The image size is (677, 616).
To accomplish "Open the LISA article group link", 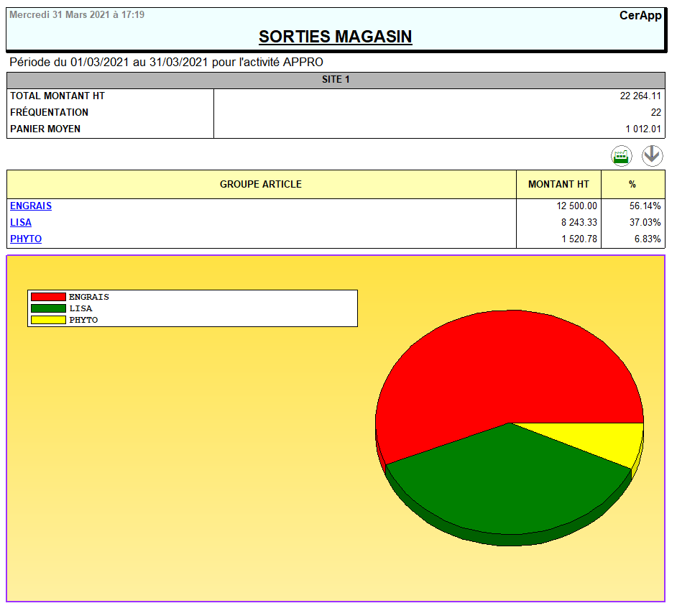I will coord(21,223).
